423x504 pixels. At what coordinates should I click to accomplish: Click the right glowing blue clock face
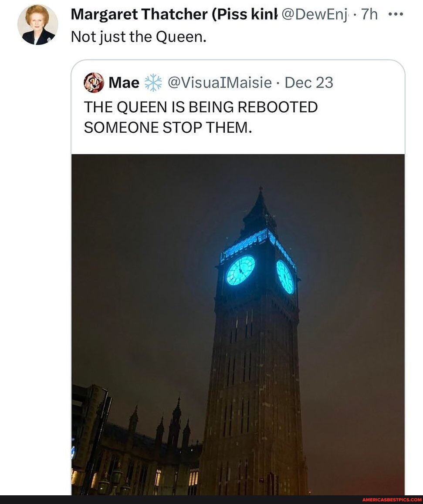(x=285, y=277)
